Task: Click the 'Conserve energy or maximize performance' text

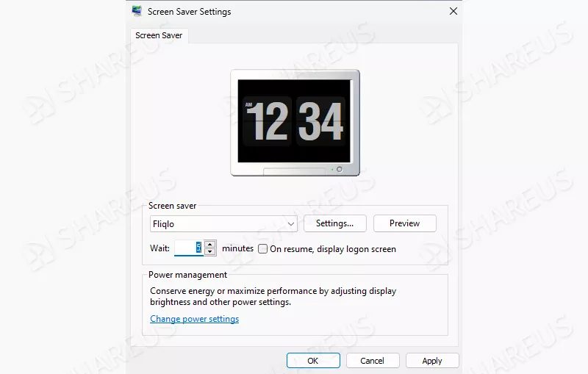Action: click(x=273, y=296)
